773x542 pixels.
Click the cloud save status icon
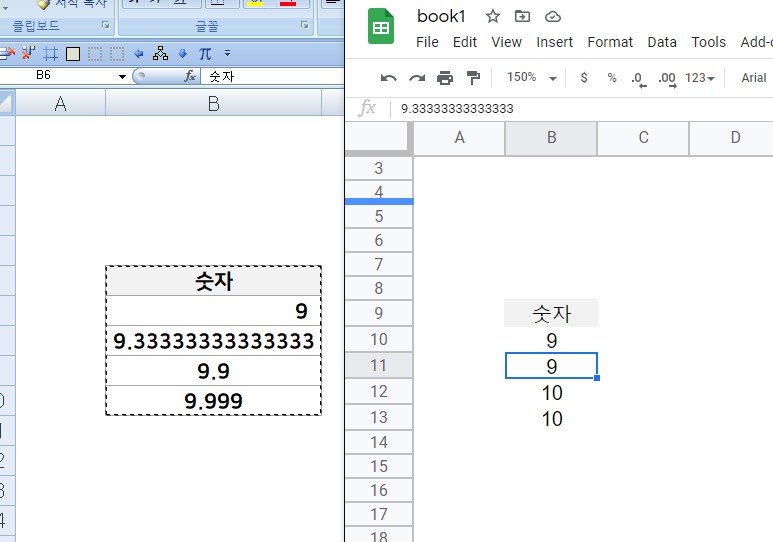tap(553, 17)
